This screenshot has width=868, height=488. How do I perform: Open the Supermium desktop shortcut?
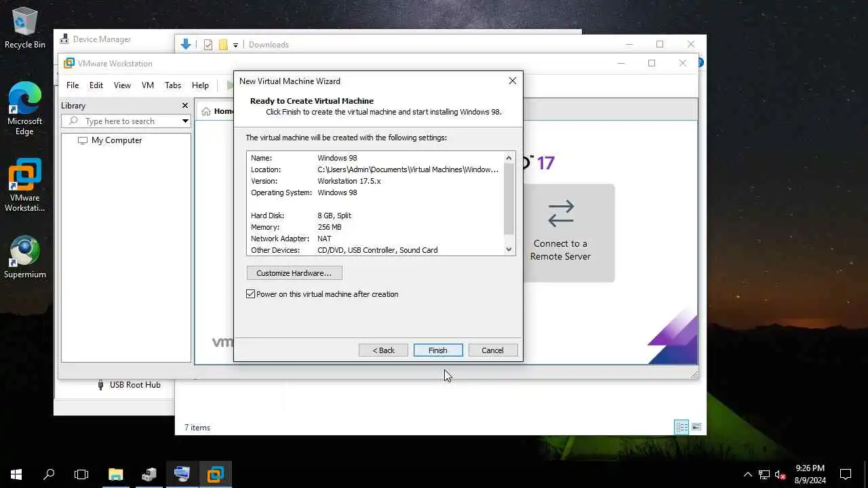[25, 257]
